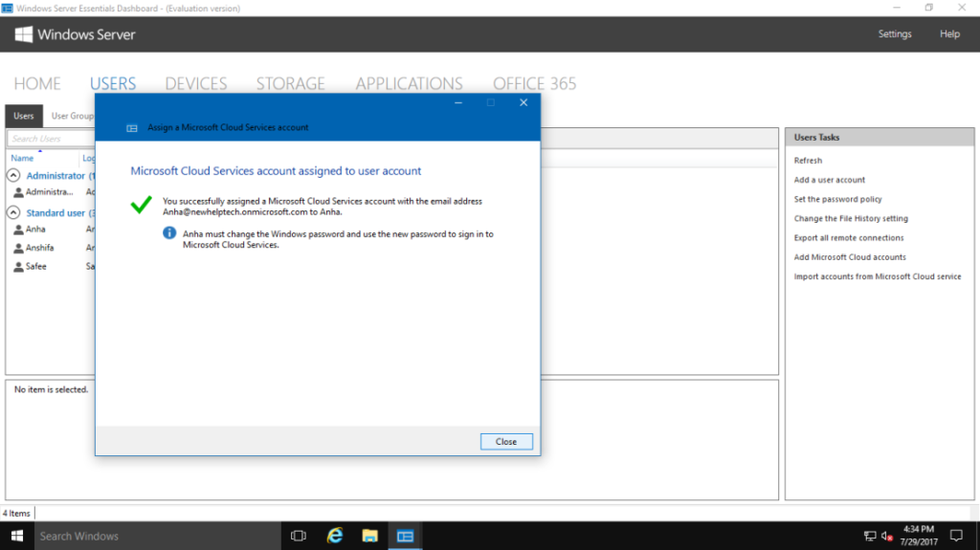The image size is (980, 550).
Task: Click the network tray icon
Action: point(869,537)
